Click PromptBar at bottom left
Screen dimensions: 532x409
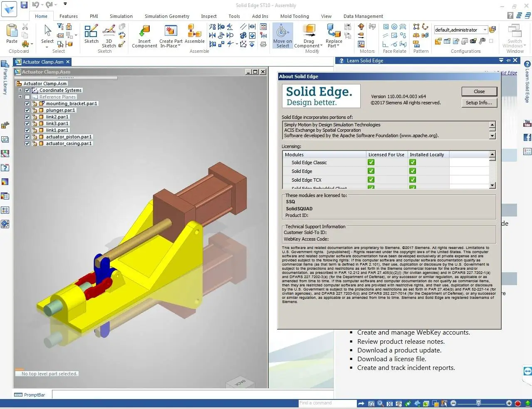30,395
